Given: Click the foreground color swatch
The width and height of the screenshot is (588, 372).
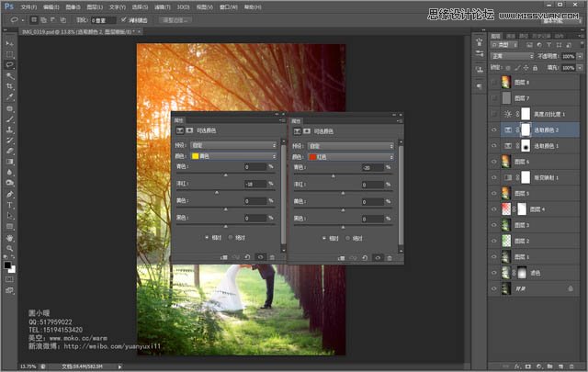Looking at the screenshot, I should (7, 265).
